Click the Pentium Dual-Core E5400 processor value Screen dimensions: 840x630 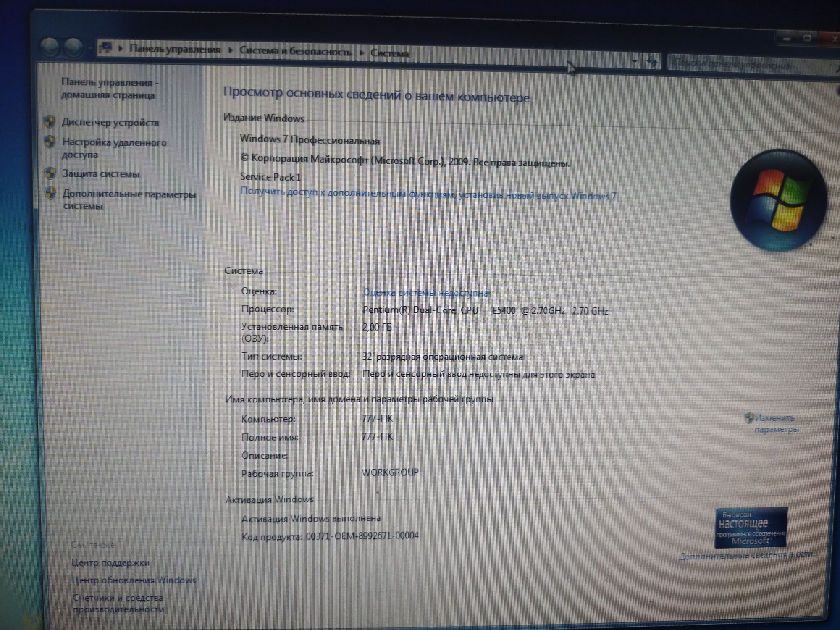coord(486,310)
